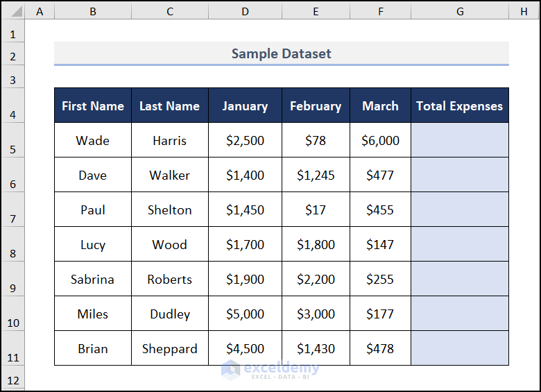This screenshot has height=392, width=541.
Task: Click Miles Dudley's January value $5,000
Action: [245, 314]
